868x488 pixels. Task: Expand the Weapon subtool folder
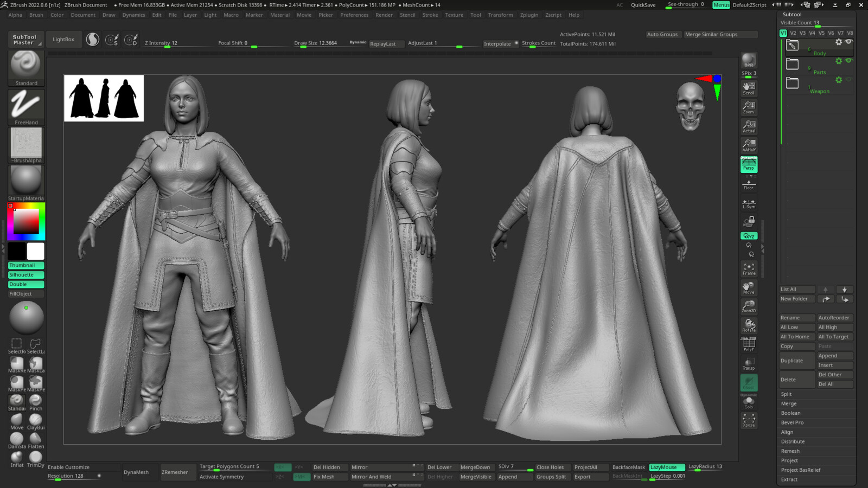pos(792,83)
